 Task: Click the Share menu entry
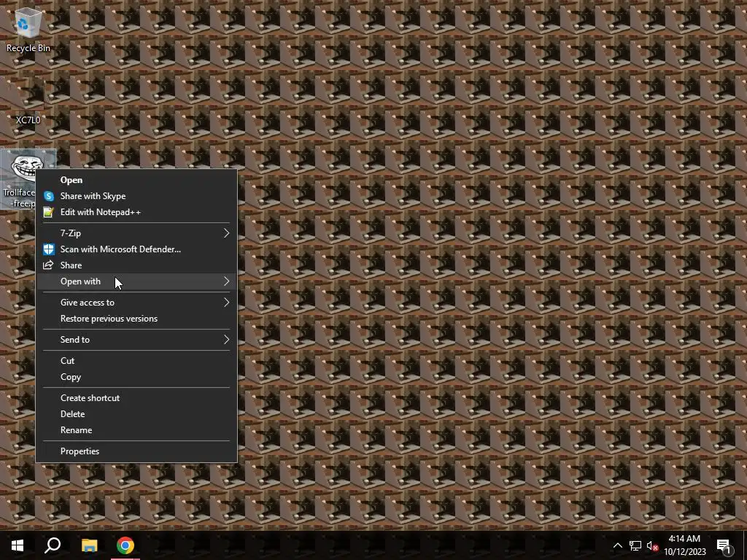coord(136,265)
